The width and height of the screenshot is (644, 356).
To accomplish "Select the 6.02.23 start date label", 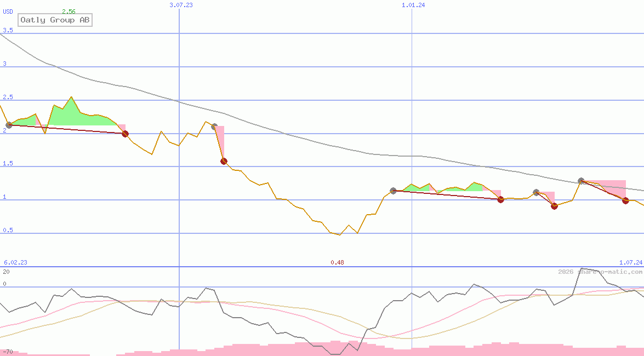I will tap(15, 262).
